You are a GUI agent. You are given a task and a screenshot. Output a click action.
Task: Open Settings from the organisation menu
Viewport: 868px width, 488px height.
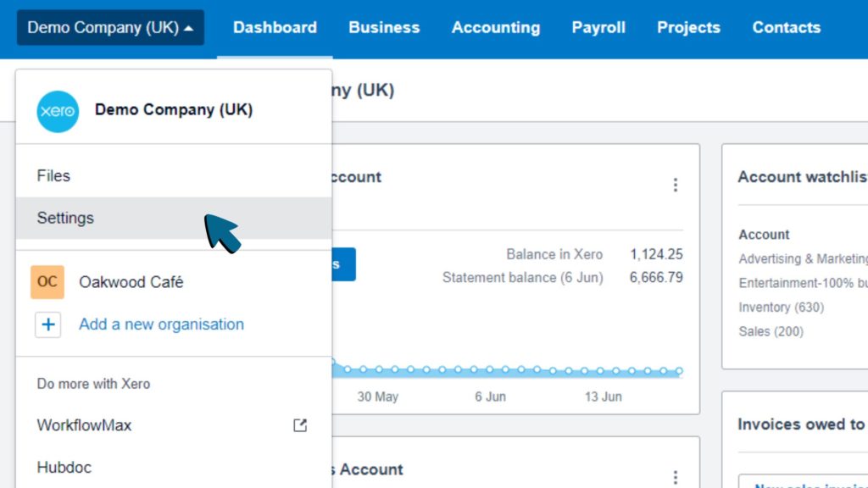(x=174, y=218)
